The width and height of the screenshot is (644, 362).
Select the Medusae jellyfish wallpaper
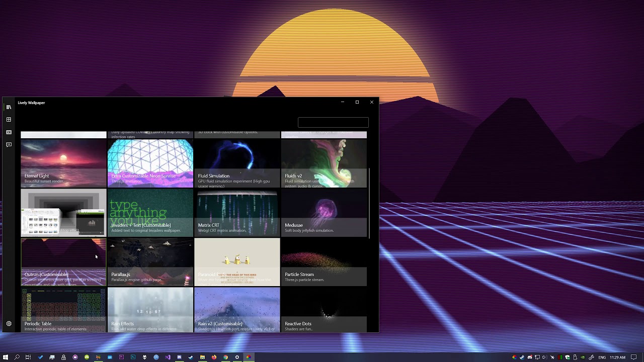(324, 212)
